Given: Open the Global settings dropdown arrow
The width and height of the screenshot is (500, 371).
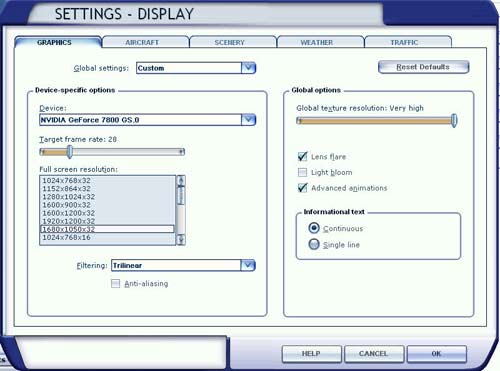Looking at the screenshot, I should tap(248, 68).
